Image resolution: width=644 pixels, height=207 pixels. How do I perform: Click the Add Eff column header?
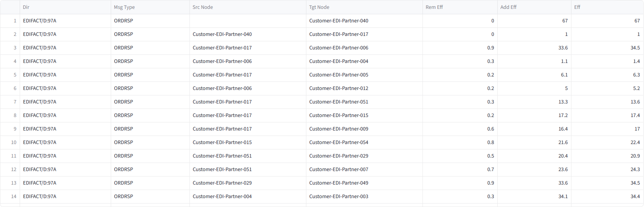508,7
